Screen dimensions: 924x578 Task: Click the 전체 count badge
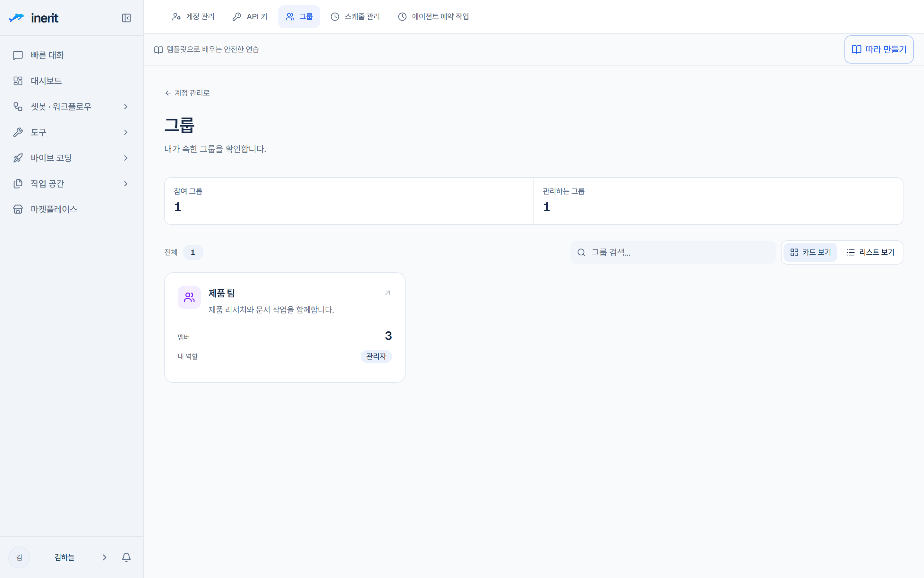(193, 252)
